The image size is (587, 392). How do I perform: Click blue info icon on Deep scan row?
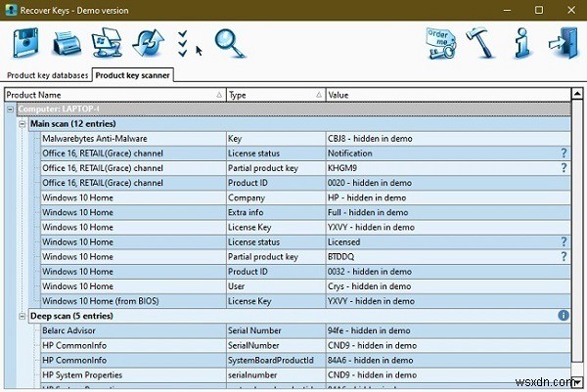pos(564,316)
